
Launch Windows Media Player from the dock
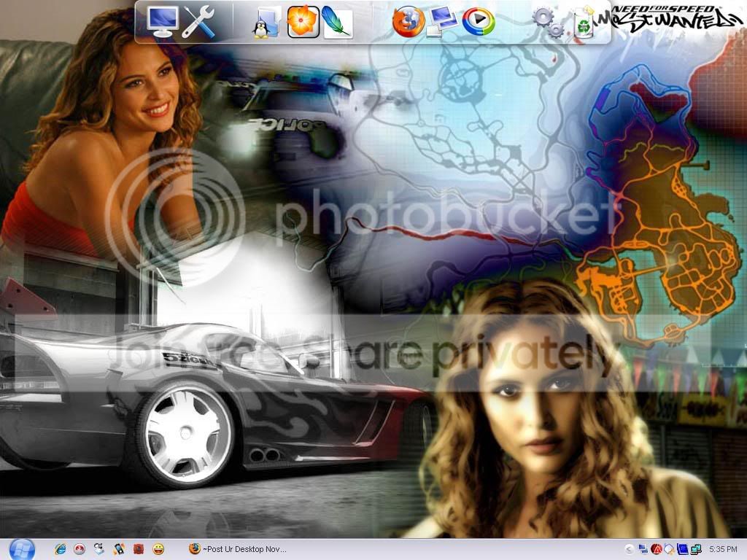click(x=479, y=22)
